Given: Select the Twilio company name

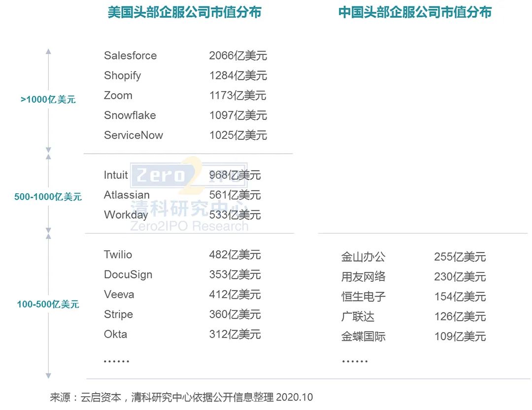Looking at the screenshot, I should (118, 255).
